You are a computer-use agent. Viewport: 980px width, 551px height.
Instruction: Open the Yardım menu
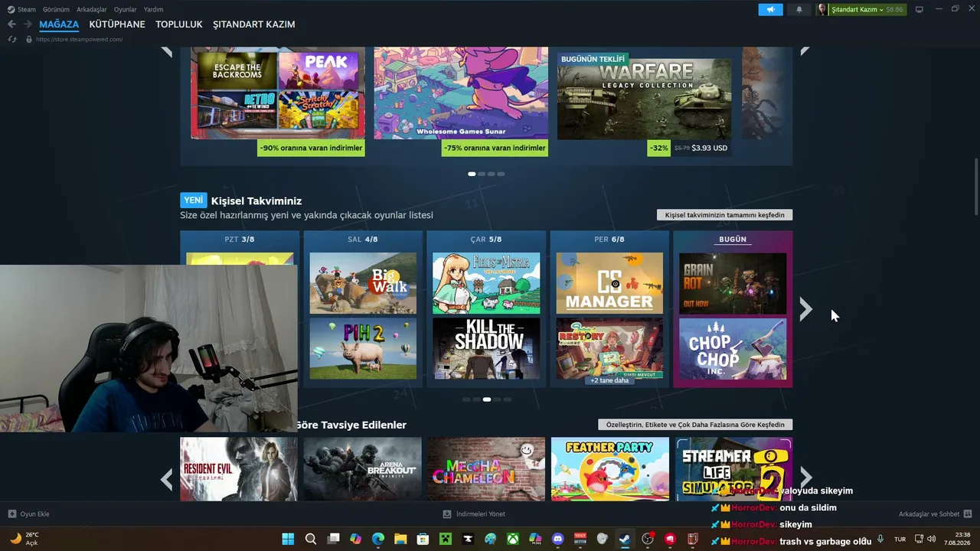tap(154, 9)
